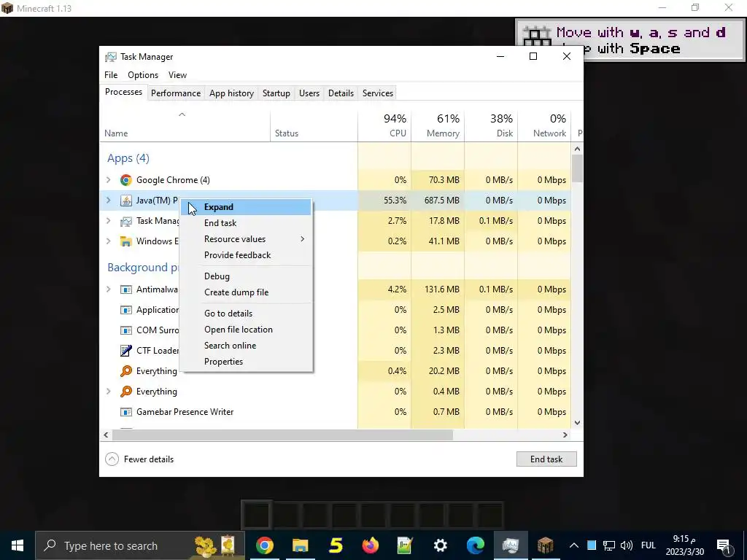Expand the Antimalware process group

click(x=109, y=289)
